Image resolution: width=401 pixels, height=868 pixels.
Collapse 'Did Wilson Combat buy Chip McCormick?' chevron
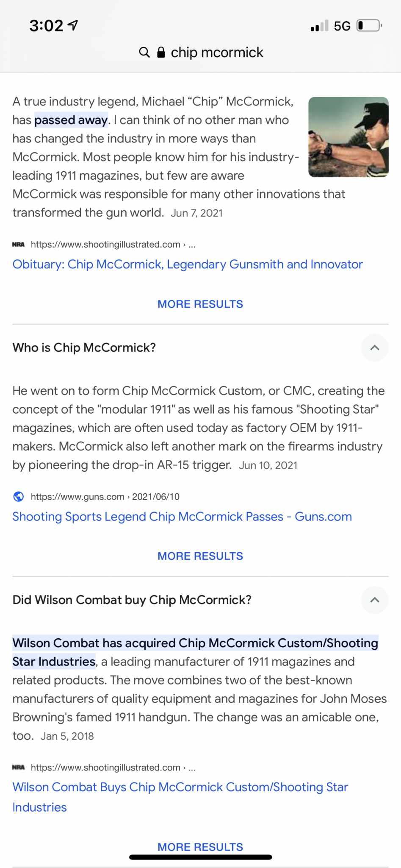point(375,600)
